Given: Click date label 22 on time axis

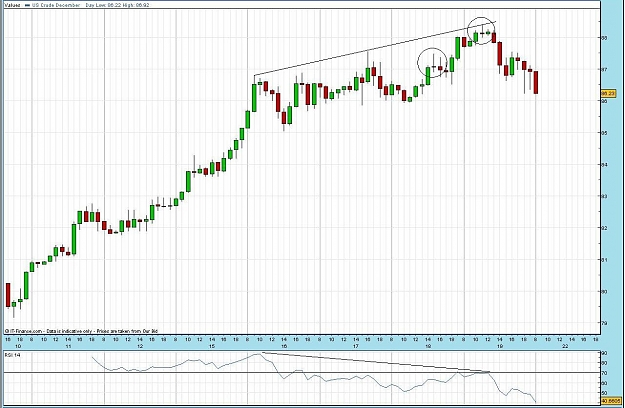Looking at the screenshot, I should [x=565, y=346].
